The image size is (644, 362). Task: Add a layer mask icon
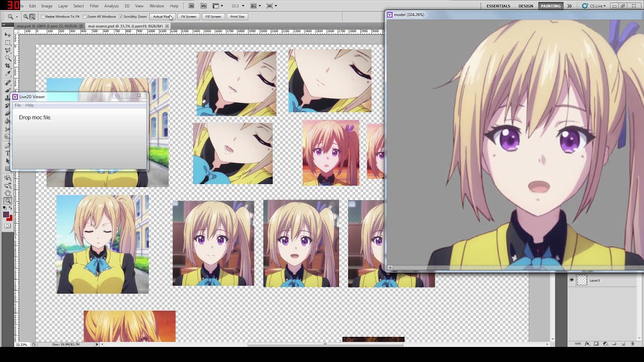pyautogui.click(x=596, y=344)
